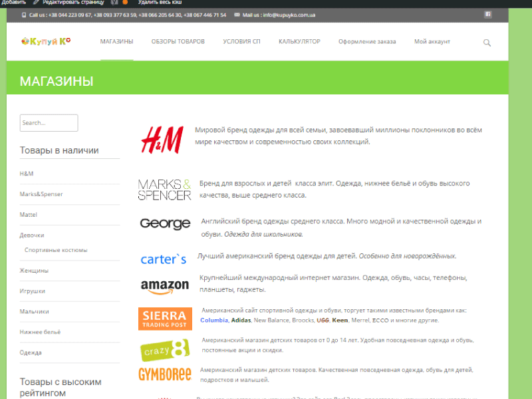Open Мой аккаунт from navigation

click(x=432, y=42)
